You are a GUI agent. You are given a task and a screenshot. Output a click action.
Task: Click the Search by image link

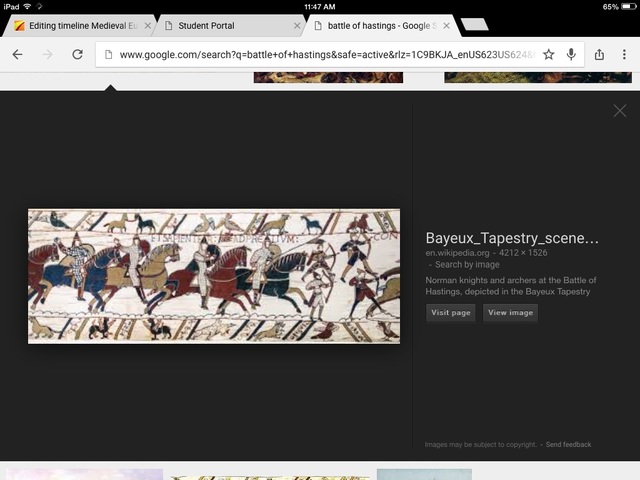tap(467, 264)
